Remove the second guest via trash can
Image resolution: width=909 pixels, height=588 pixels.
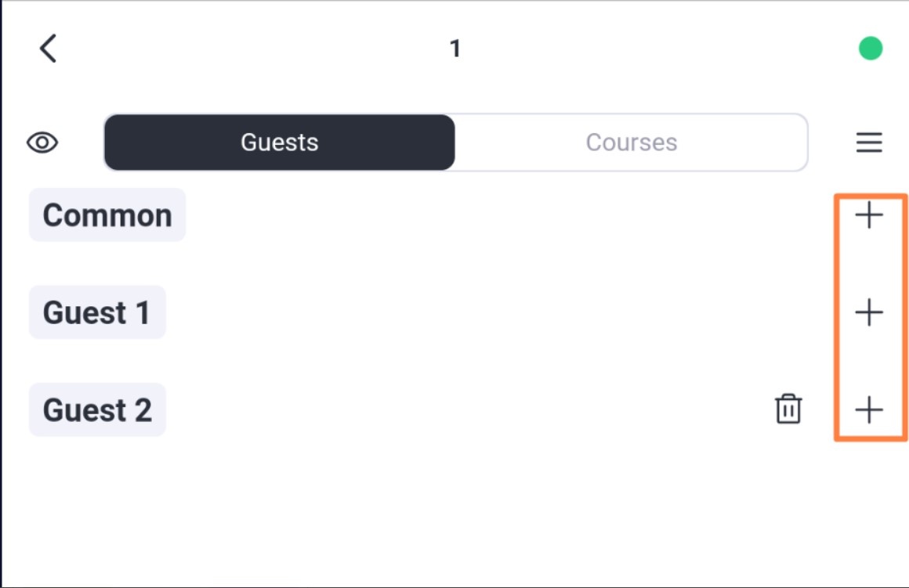(x=788, y=409)
